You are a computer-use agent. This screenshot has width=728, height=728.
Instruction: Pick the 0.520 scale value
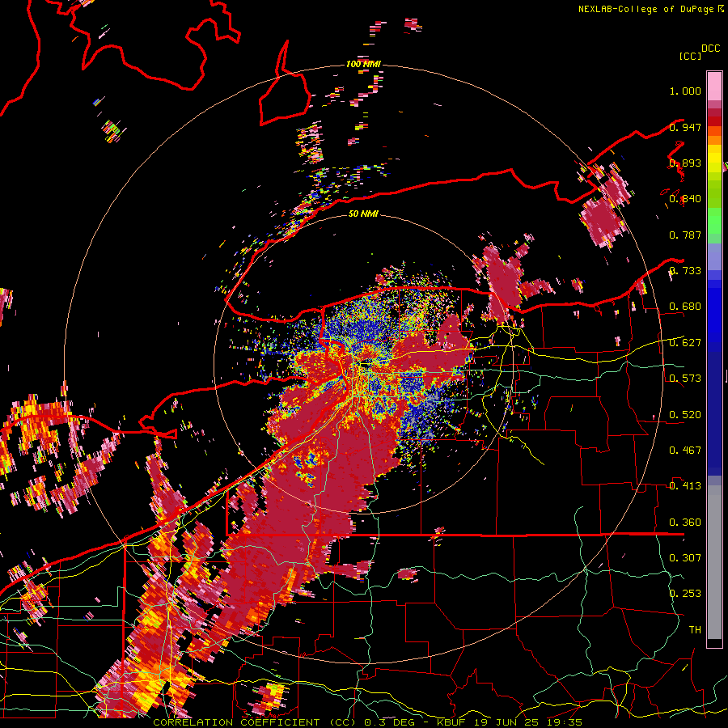(x=685, y=415)
